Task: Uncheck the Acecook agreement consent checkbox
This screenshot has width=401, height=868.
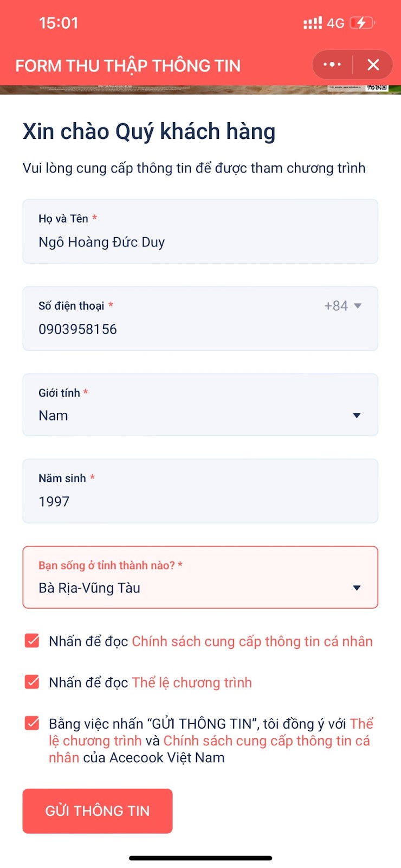Action: click(x=33, y=723)
